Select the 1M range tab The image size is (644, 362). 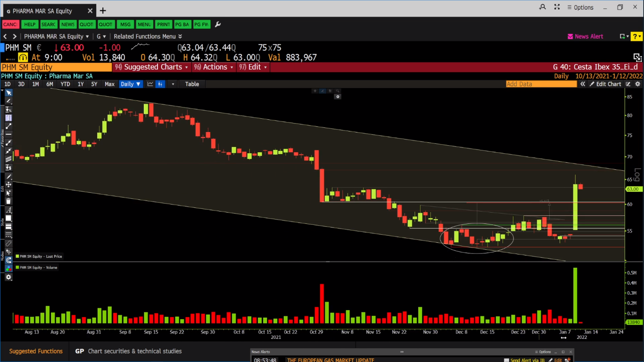(x=35, y=84)
